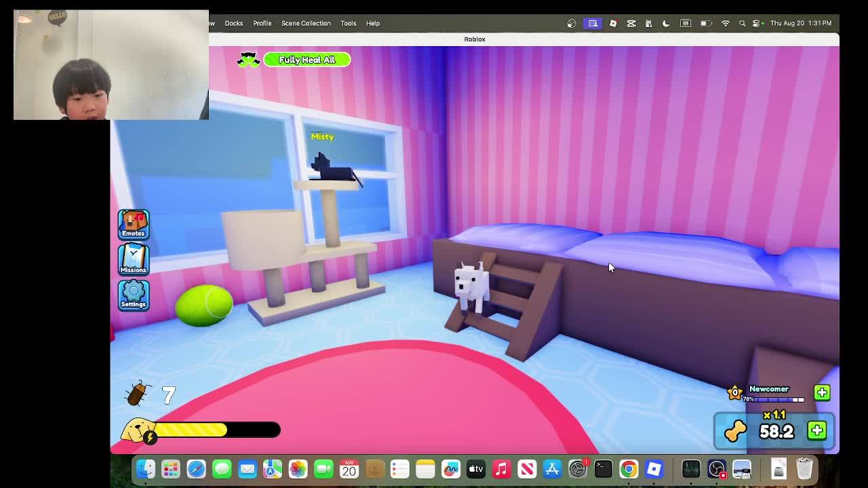Image resolution: width=868 pixels, height=488 pixels.
Task: Open the game Settings gear icon
Action: (134, 295)
